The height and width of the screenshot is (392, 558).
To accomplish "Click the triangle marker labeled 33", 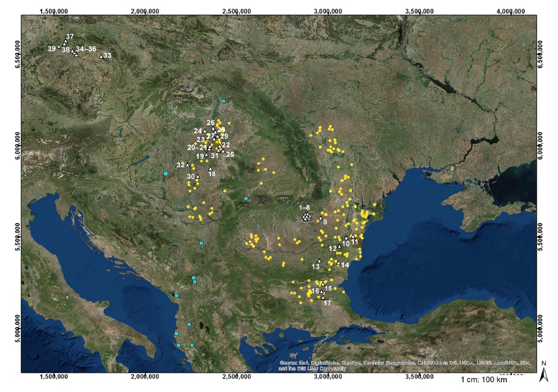I will coord(101,57).
